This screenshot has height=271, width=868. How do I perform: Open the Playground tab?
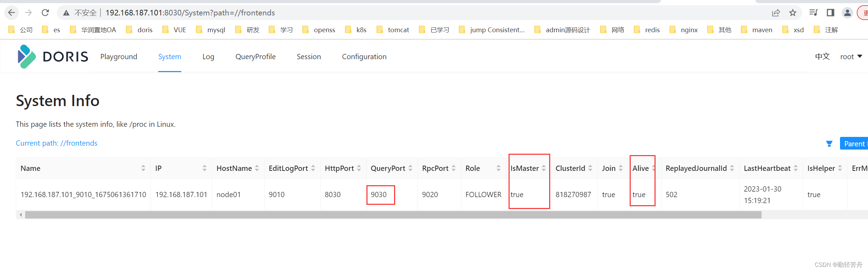point(119,57)
